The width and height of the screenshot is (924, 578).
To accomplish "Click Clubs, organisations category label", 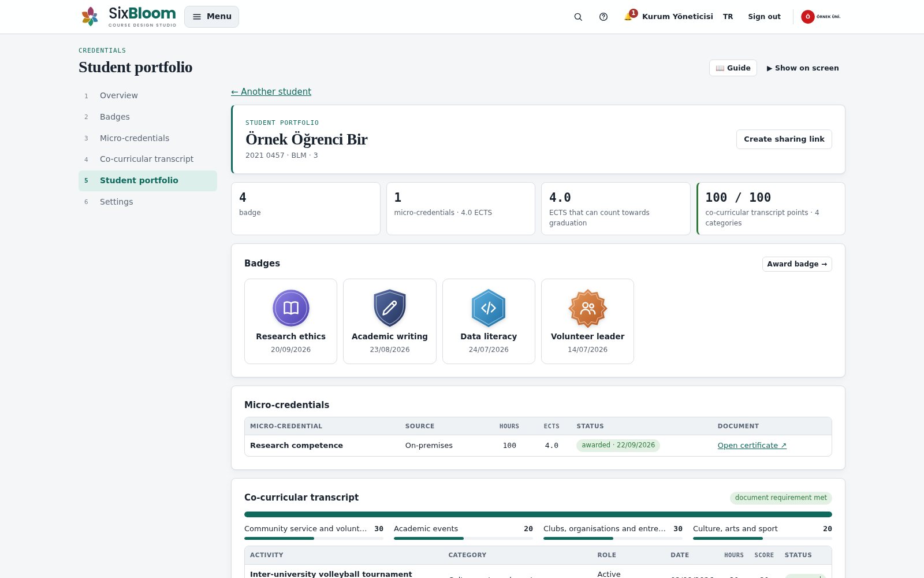I will coord(605,528).
